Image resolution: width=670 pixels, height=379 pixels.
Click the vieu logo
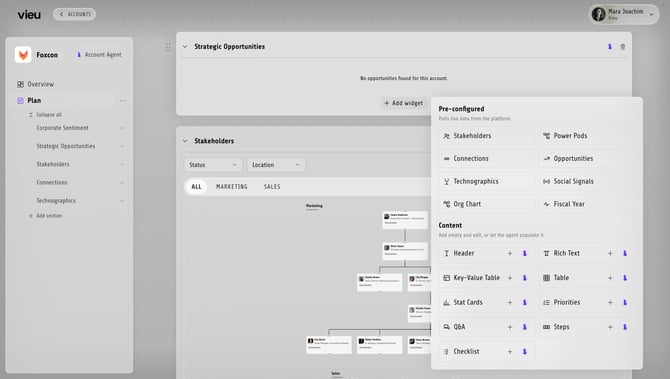coord(29,15)
